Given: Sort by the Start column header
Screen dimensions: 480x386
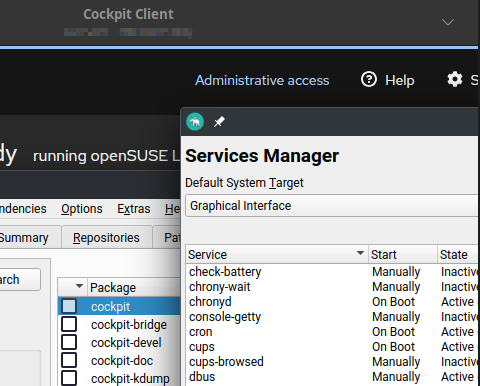Looking at the screenshot, I should (x=403, y=255).
